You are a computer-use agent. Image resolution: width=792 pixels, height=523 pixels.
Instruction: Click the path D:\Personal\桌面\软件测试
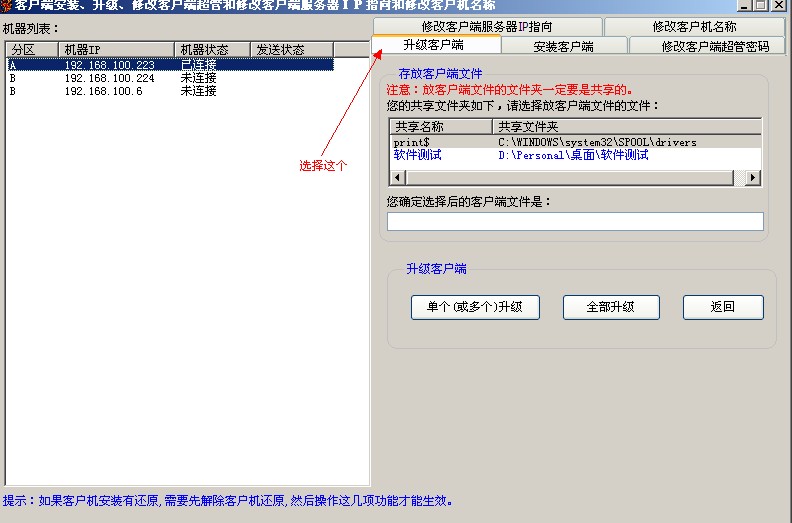[x=573, y=155]
